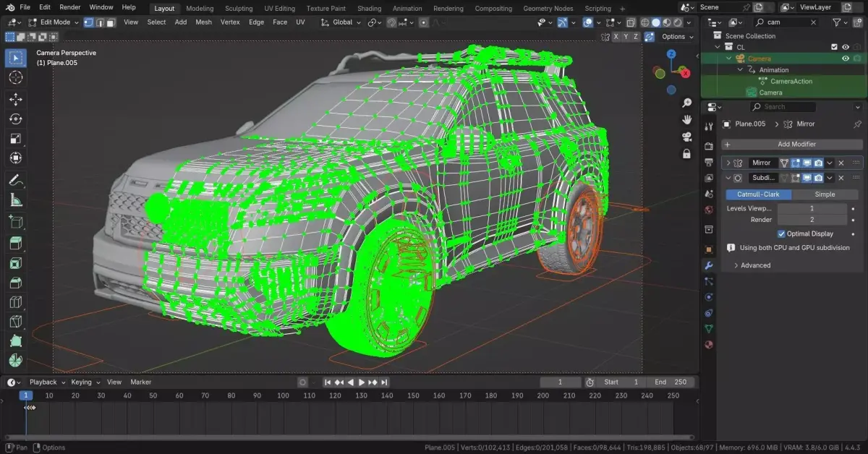
Task: Select the Simple subdivision type
Action: click(x=825, y=194)
